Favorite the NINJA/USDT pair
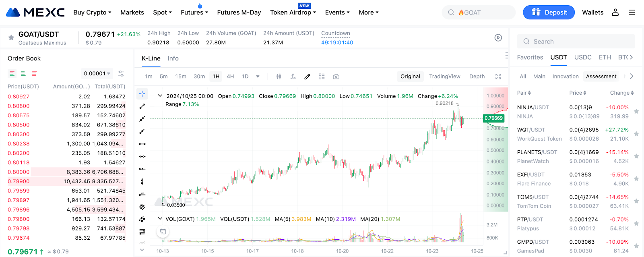 (636, 112)
